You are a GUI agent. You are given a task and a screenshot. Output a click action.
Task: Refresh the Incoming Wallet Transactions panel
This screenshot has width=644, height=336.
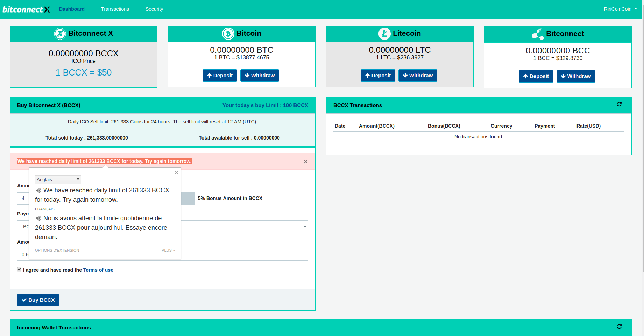[x=619, y=327]
